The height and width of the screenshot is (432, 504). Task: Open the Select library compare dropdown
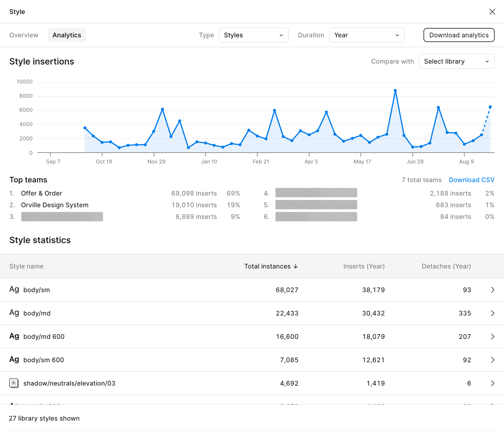(456, 61)
